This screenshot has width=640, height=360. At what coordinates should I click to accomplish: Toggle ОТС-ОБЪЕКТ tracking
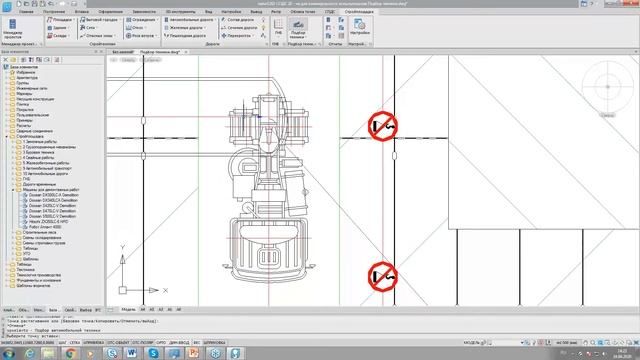118,343
